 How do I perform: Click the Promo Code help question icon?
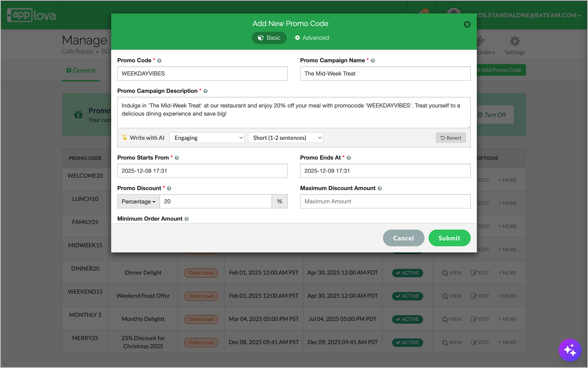coord(159,61)
